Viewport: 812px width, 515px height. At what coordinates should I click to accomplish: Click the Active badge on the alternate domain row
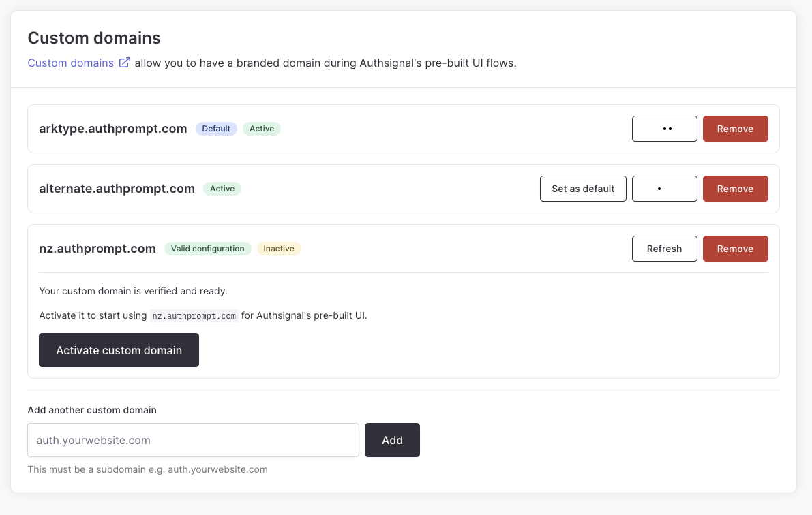[222, 189]
